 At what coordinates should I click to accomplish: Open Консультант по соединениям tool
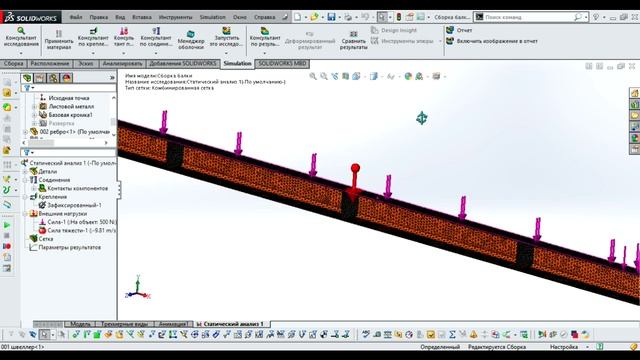tap(156, 37)
